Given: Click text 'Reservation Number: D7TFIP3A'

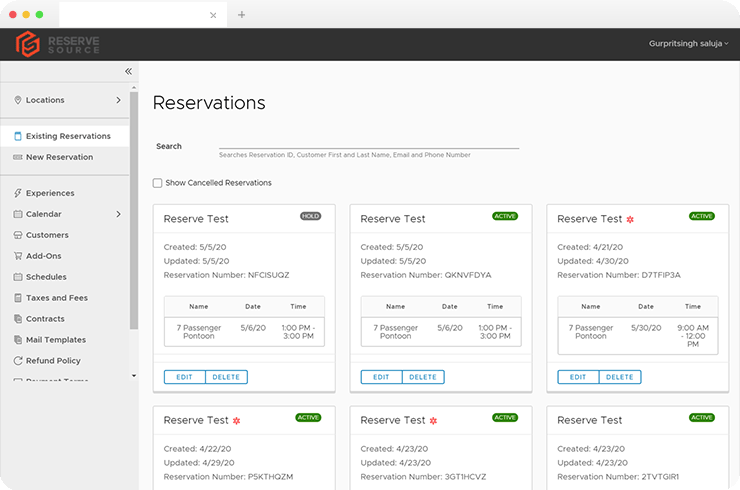Looking at the screenshot, I should tap(619, 275).
